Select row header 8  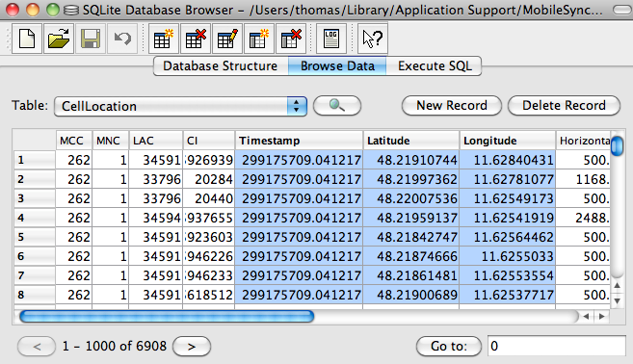[x=35, y=295]
